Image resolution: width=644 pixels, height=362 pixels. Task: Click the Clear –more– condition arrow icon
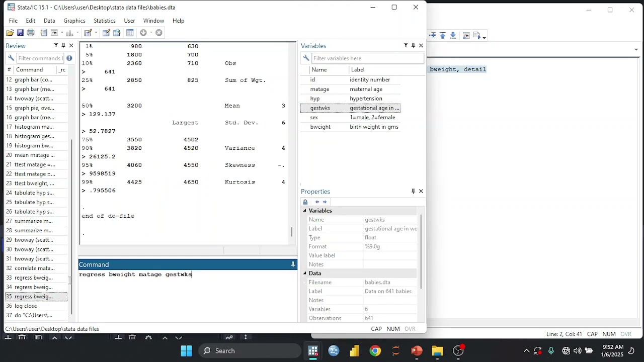[143, 33]
